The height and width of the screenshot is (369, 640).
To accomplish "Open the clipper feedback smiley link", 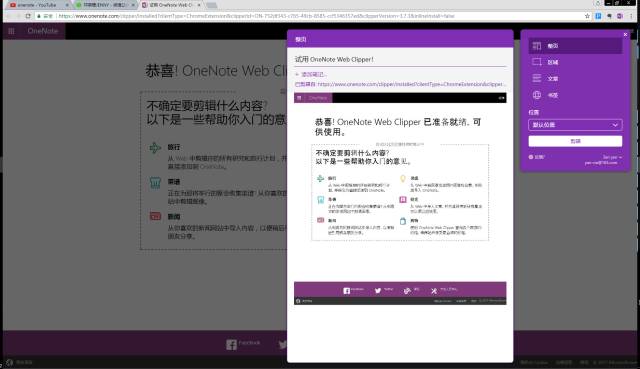I will 536,157.
